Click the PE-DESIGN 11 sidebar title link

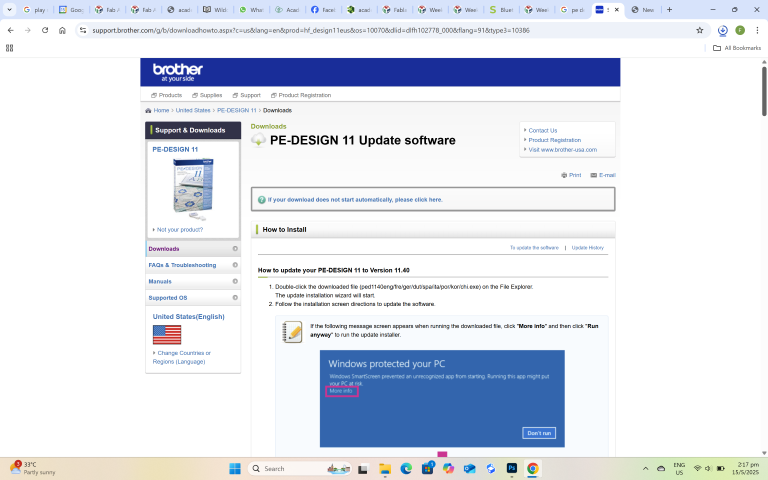click(x=175, y=149)
